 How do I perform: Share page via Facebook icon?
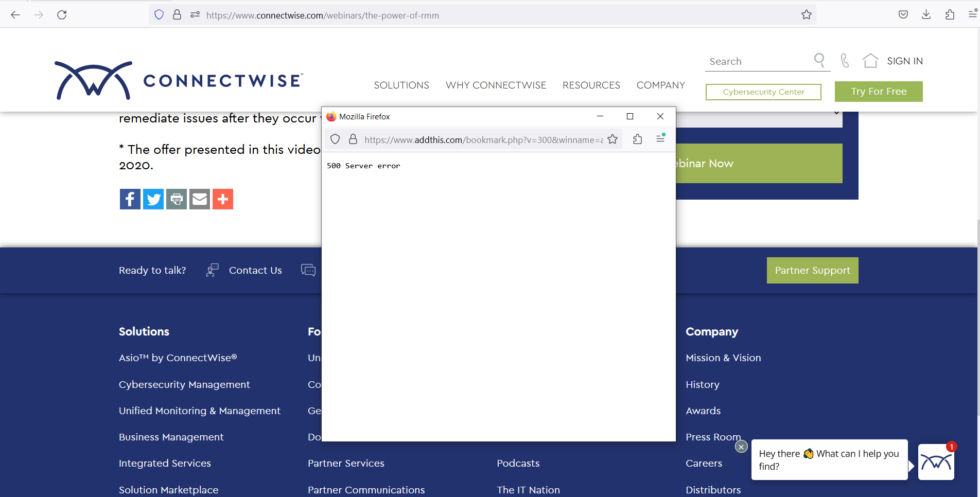[x=130, y=199]
